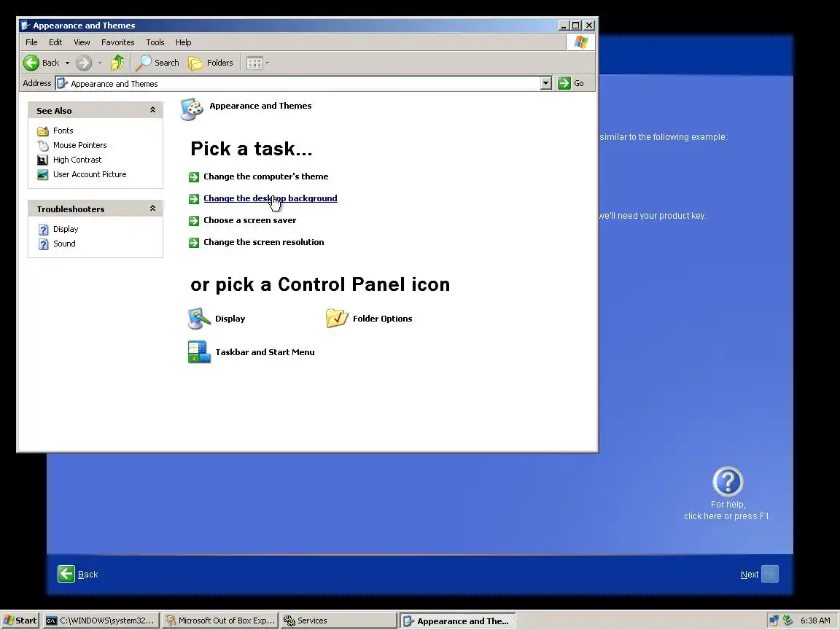Click Change the computer's theme link
The height and width of the screenshot is (630, 840).
coord(265,176)
